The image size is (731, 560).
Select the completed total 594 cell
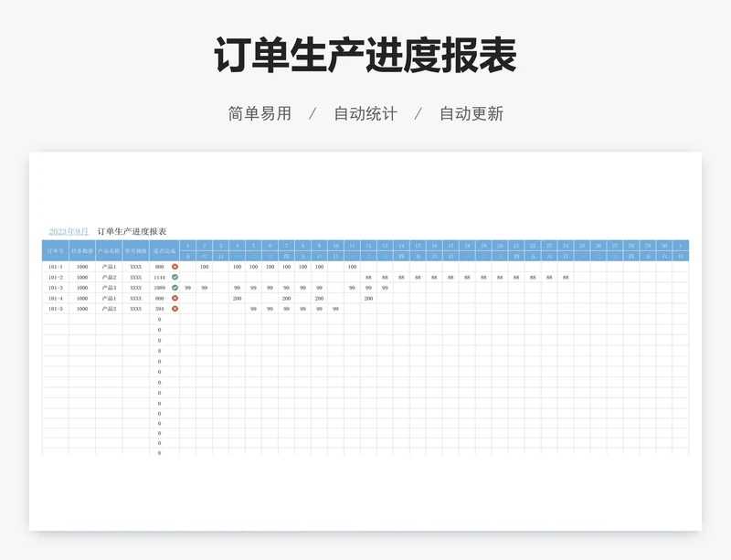[x=159, y=309]
